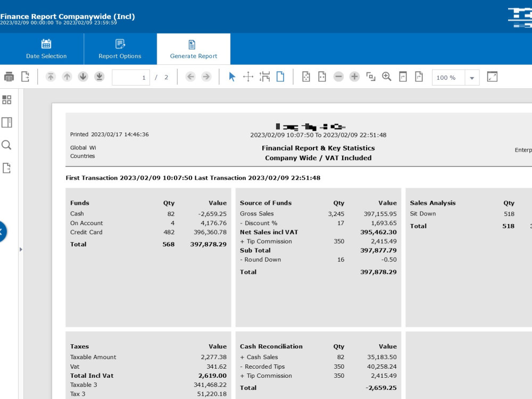Click the Credit Card value 396,360.78
The height and width of the screenshot is (399, 532).
tap(210, 232)
